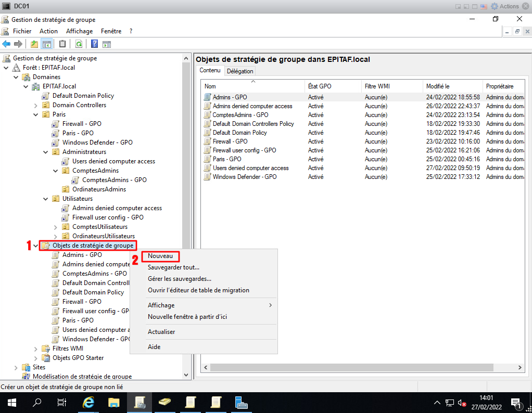
Task: Click the clipboard icon in the toolbar
Action: tap(62, 44)
